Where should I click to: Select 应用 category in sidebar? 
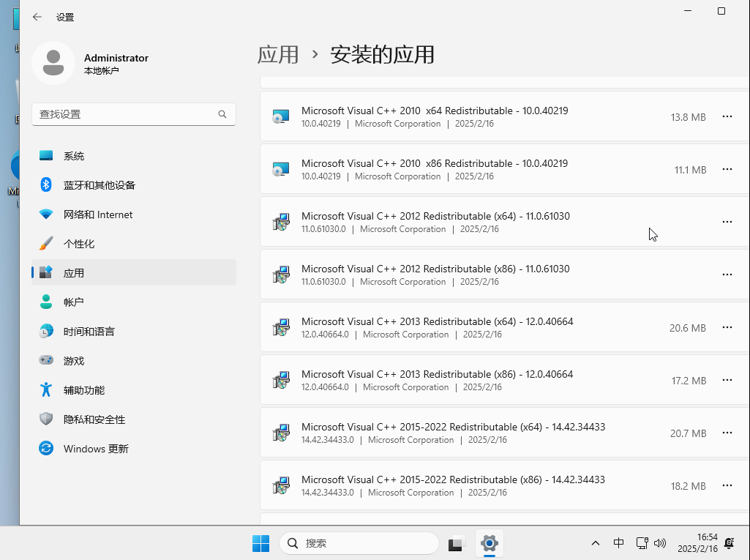[134, 273]
